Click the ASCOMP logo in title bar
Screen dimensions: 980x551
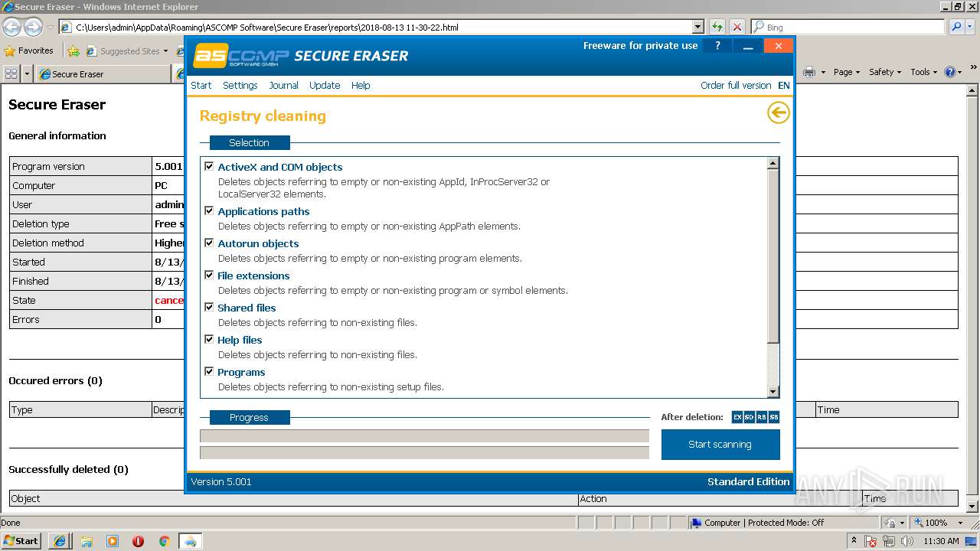pos(241,56)
